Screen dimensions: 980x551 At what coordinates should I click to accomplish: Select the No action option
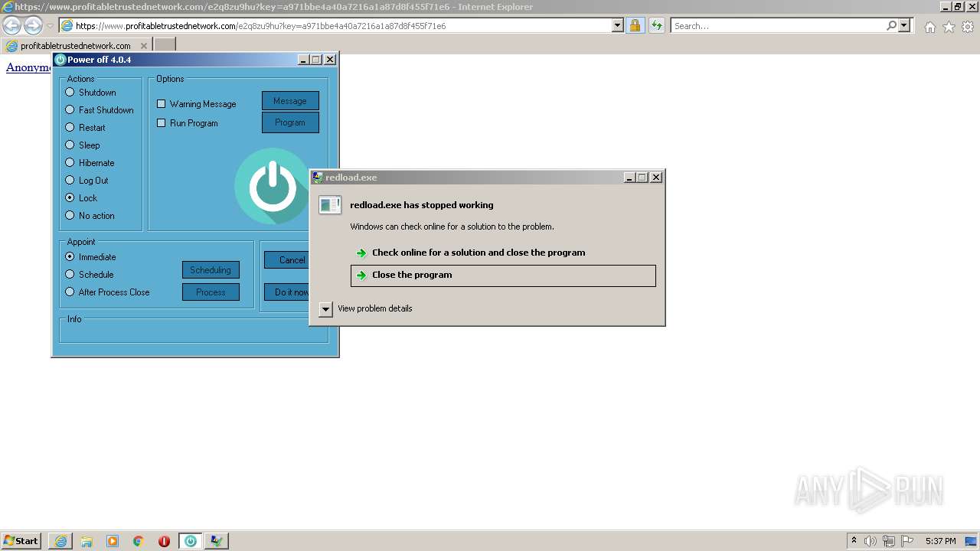[x=90, y=216]
